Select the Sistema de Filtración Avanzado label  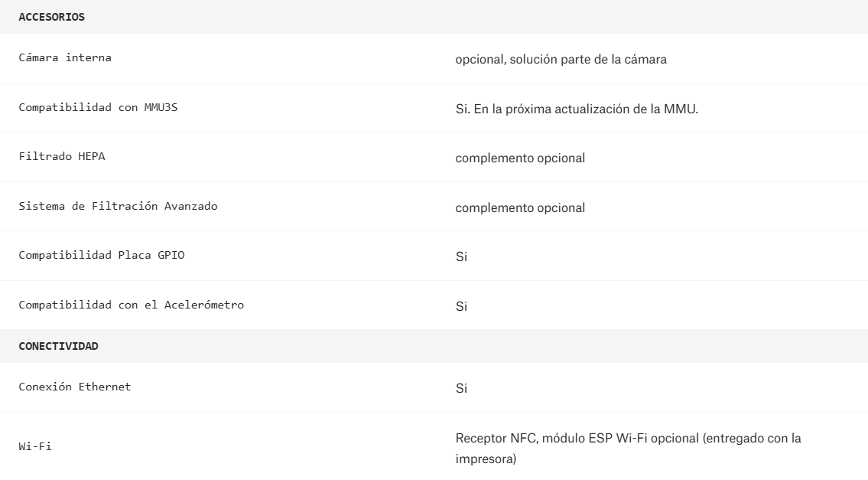(x=119, y=207)
